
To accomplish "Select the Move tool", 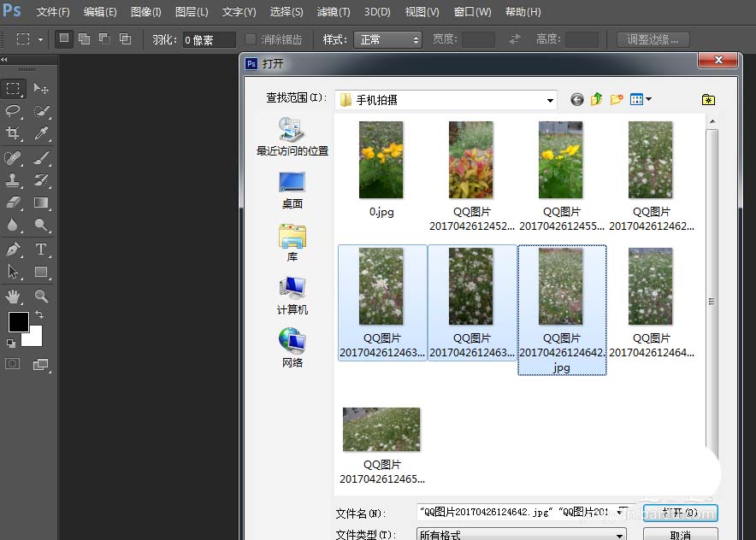I will coord(41,89).
